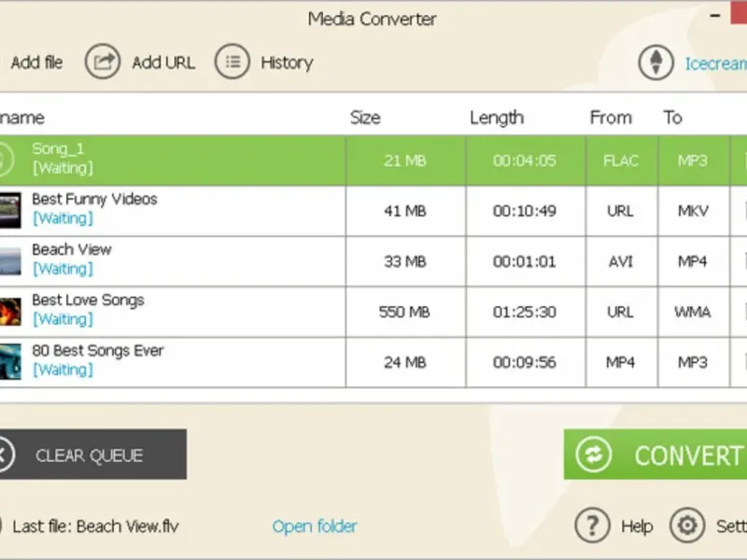Click the Last file: Beach View.flv text
The height and width of the screenshot is (560, 747).
(95, 526)
